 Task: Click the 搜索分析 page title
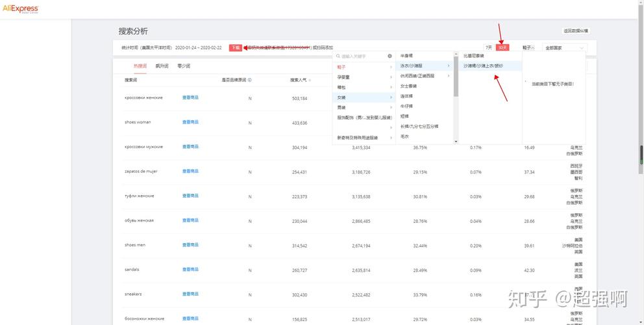[x=134, y=31]
